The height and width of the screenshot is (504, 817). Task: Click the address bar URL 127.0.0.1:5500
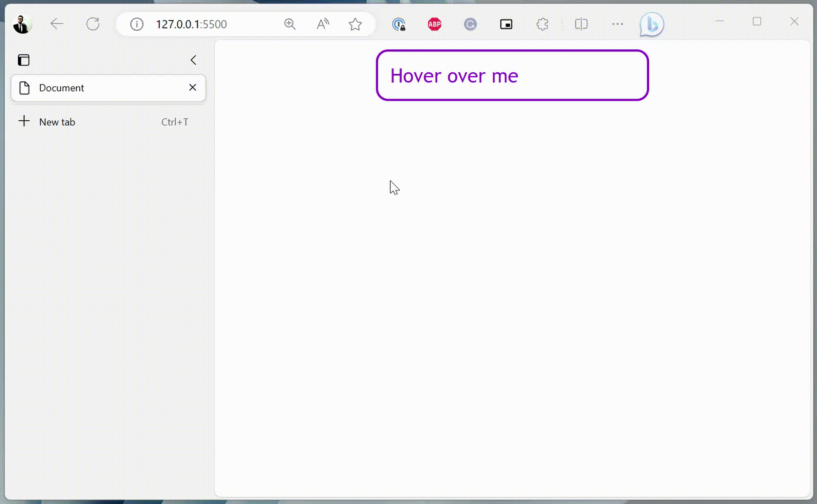[x=191, y=24]
